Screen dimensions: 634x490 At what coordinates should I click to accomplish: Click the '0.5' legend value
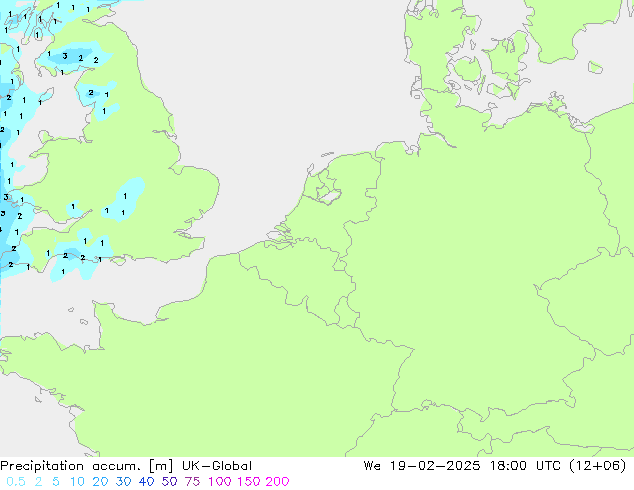tap(16, 482)
